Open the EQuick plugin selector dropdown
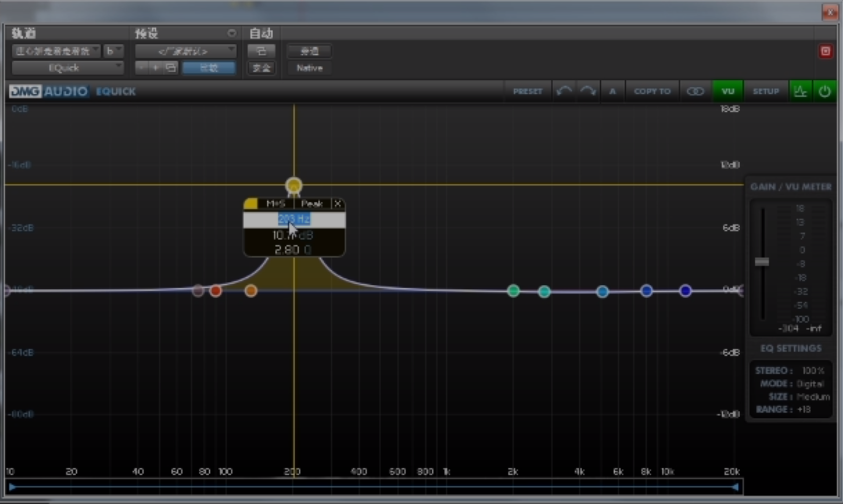 point(68,68)
